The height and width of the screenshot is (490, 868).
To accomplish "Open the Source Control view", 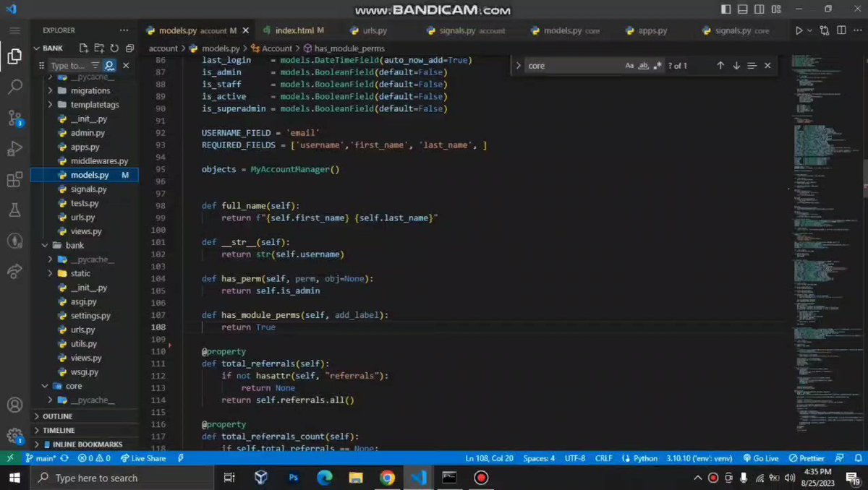I will pos(14,118).
